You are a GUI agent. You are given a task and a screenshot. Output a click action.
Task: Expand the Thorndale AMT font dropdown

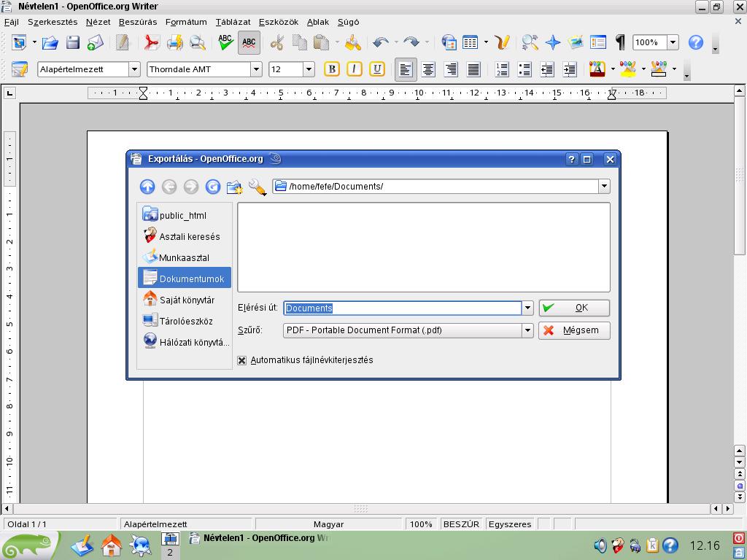[256, 69]
